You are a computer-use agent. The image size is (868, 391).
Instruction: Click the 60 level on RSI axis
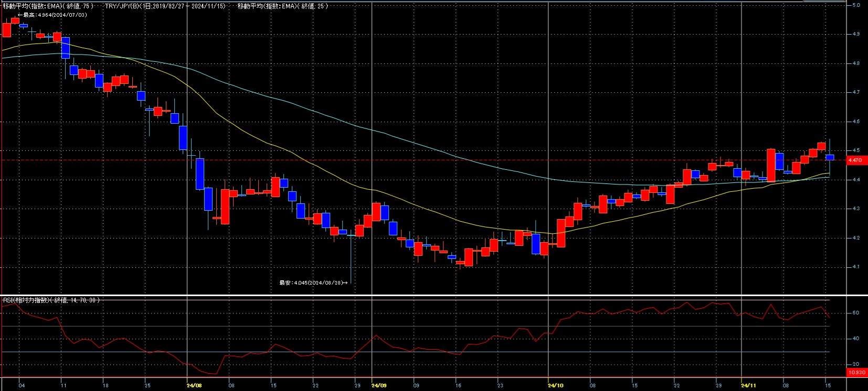pos(856,313)
